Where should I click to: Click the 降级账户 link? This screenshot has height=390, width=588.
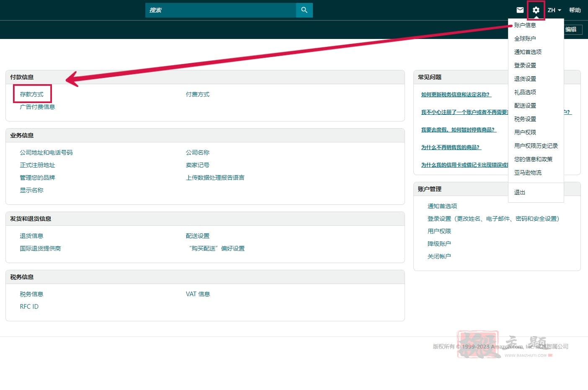click(439, 244)
